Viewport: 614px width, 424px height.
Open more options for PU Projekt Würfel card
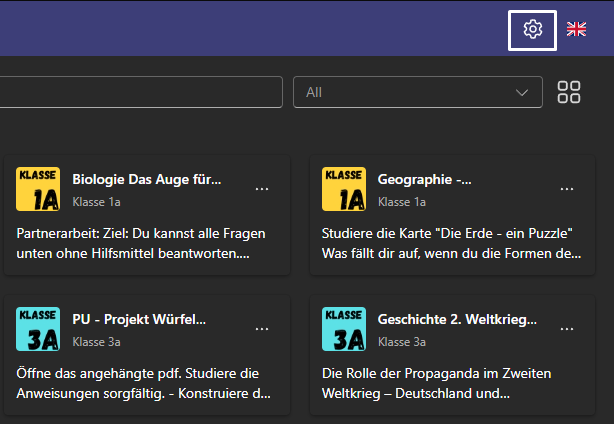pos(262,329)
